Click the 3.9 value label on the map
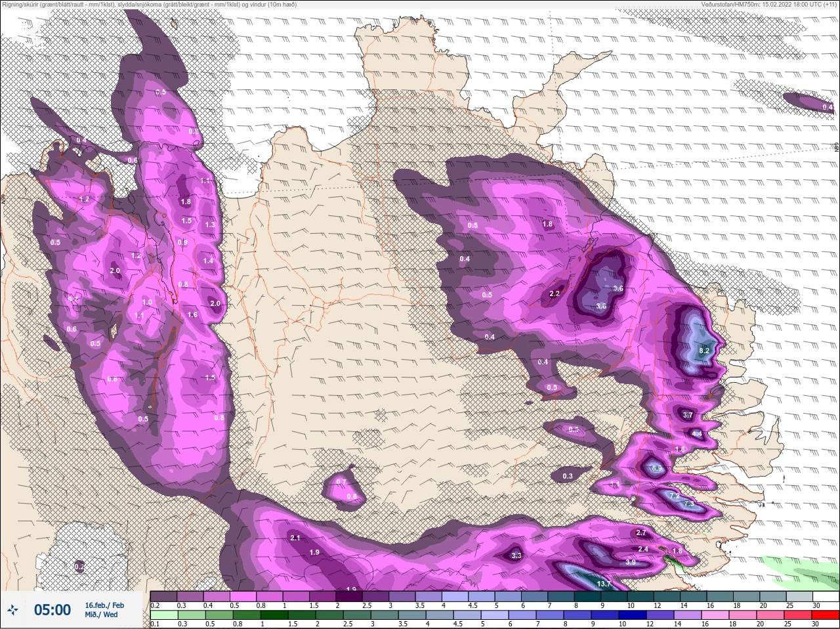 631,562
